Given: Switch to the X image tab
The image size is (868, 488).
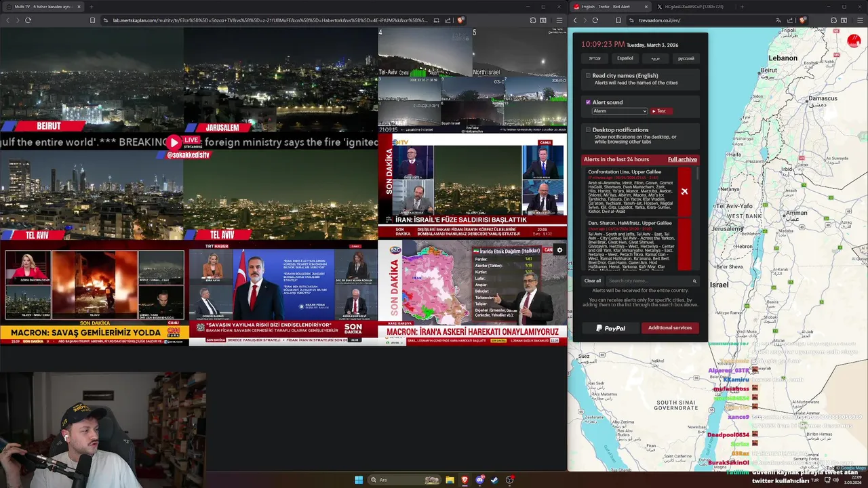Looking at the screenshot, I should coord(694,7).
